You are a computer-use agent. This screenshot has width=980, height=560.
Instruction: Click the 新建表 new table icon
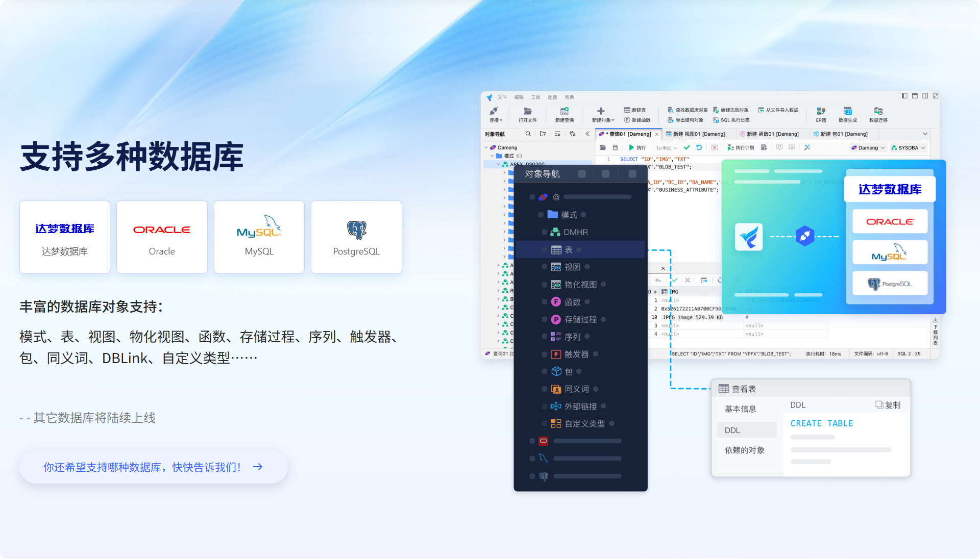point(627,110)
